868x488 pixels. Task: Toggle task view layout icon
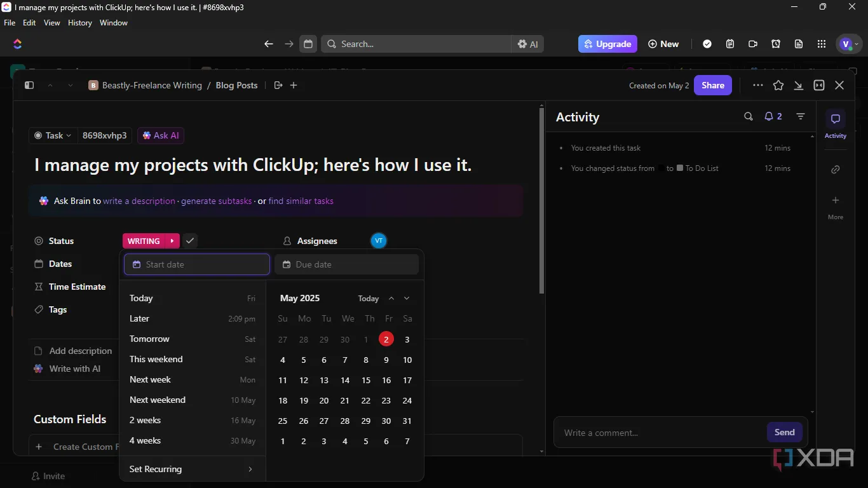(x=819, y=85)
